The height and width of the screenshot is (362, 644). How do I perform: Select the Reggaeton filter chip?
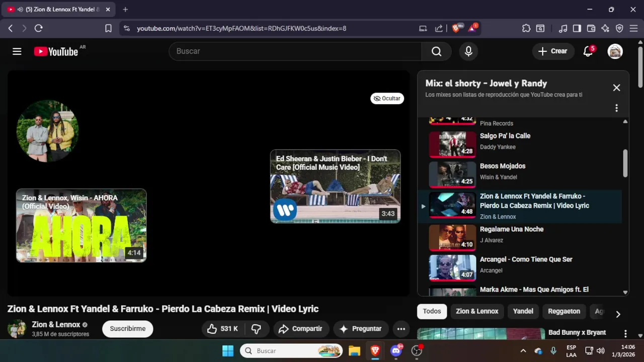[x=564, y=311]
